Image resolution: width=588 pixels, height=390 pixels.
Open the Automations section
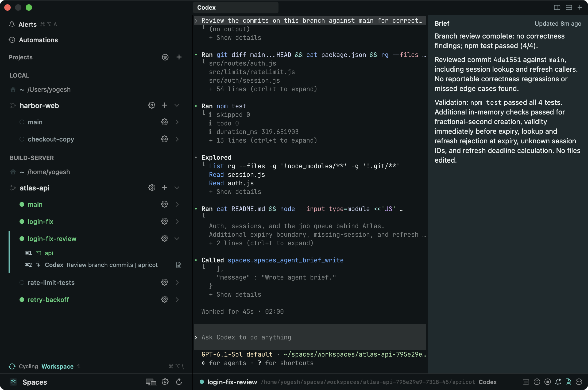pyautogui.click(x=33, y=40)
